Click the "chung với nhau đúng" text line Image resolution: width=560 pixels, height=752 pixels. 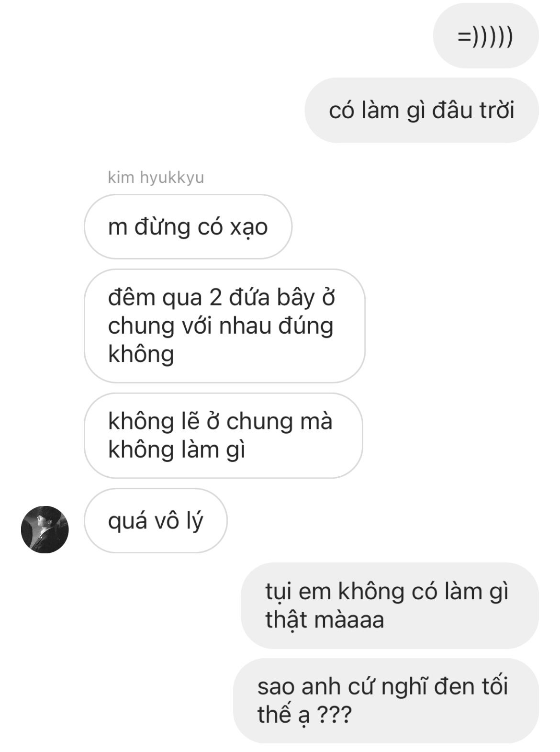pyautogui.click(x=221, y=327)
